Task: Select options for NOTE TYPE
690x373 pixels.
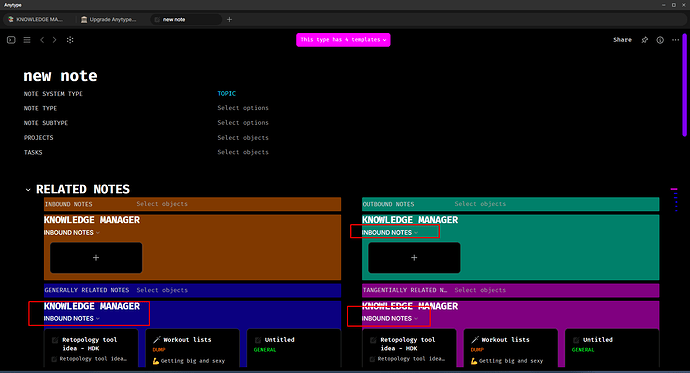Action: pos(243,108)
